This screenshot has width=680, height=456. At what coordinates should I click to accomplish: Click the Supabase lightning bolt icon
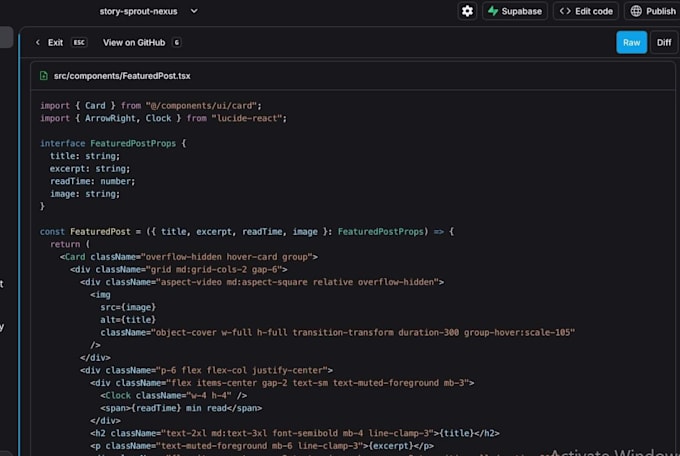493,11
